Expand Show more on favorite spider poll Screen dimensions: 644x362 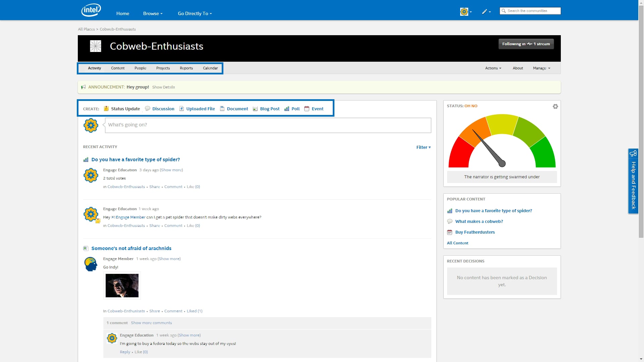coord(171,170)
